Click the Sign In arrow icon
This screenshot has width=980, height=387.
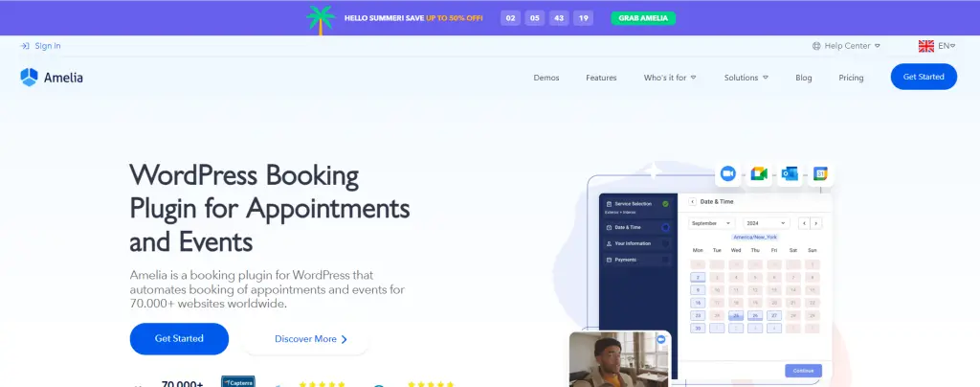click(x=25, y=46)
